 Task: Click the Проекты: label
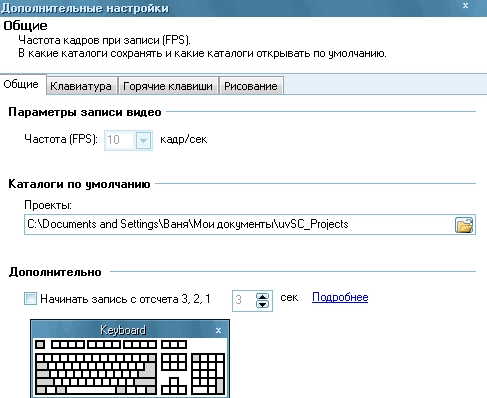point(48,205)
